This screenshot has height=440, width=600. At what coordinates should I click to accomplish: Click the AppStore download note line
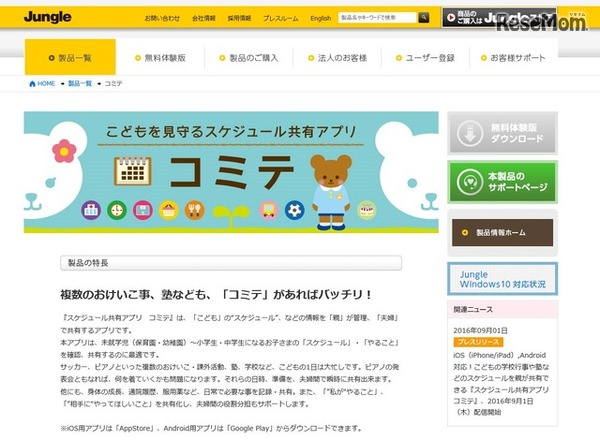[x=211, y=429]
